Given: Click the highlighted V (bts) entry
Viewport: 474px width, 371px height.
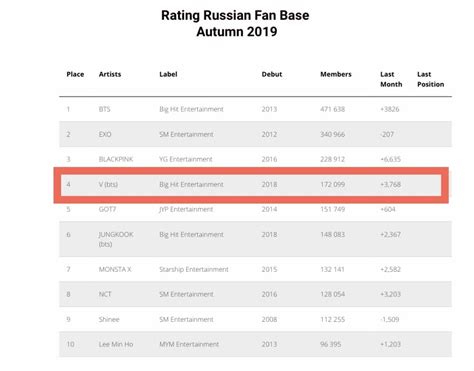Looking at the screenshot, I should click(108, 184).
